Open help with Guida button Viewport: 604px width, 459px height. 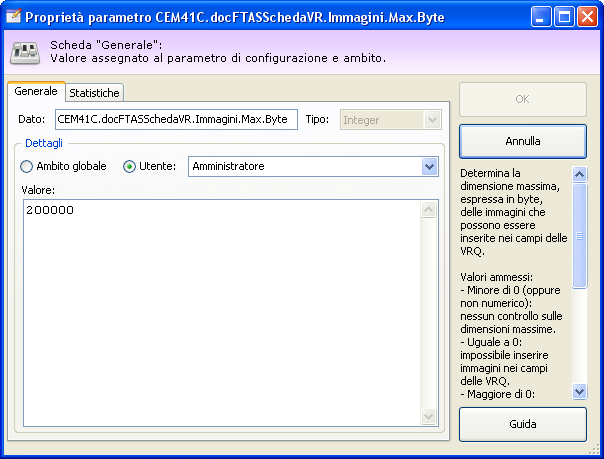point(522,424)
